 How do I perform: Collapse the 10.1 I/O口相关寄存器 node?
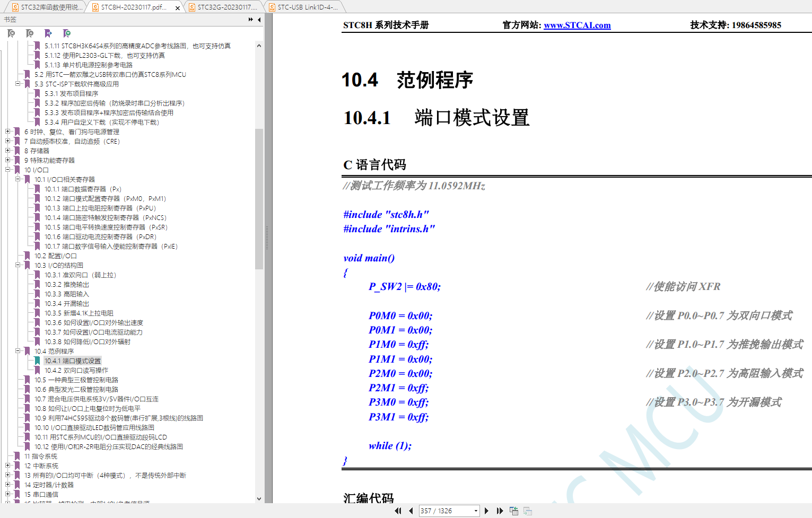click(x=18, y=179)
